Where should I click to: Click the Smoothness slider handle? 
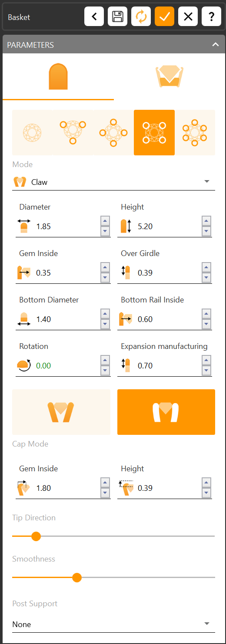77,577
